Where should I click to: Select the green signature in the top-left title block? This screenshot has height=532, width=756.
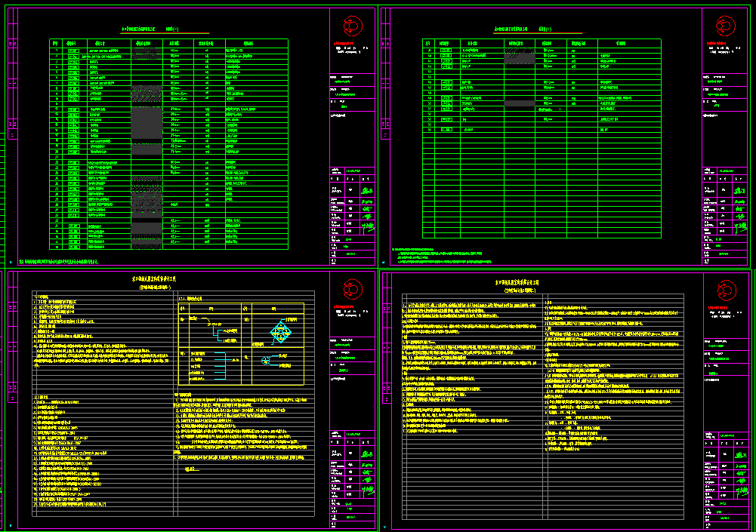click(367, 190)
